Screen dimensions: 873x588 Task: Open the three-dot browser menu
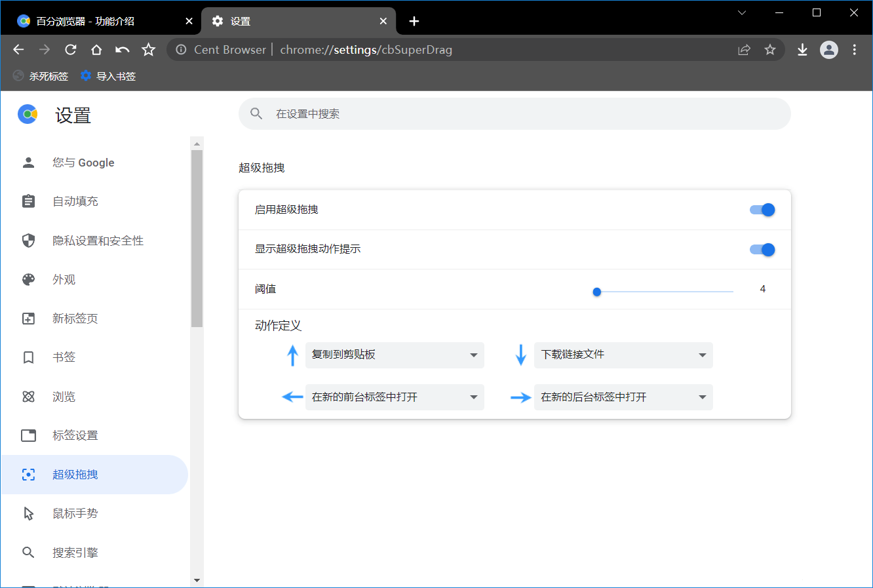pyautogui.click(x=855, y=50)
